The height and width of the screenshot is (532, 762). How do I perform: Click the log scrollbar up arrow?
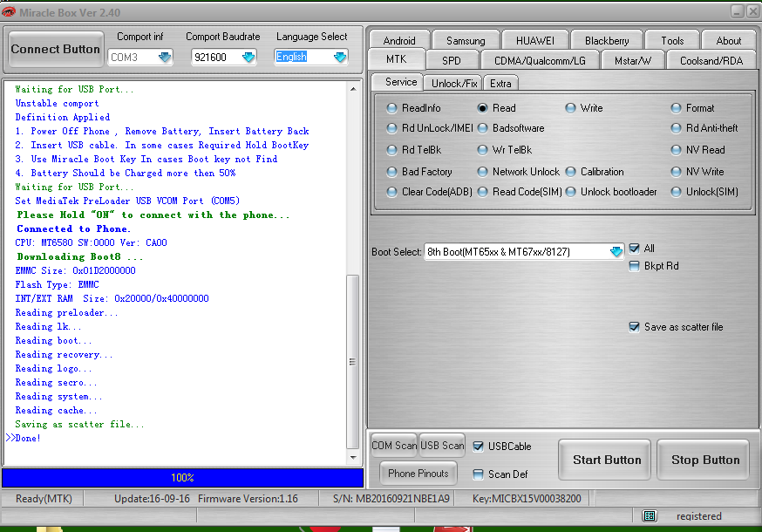353,89
